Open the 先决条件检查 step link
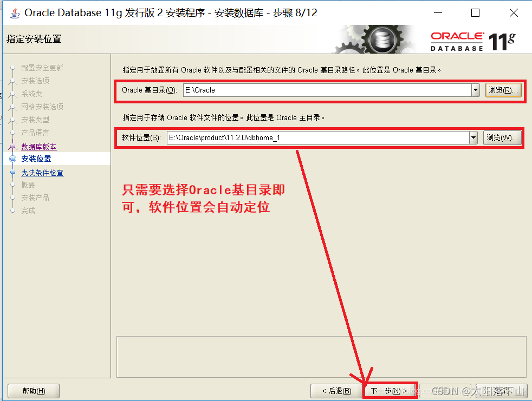 point(42,173)
